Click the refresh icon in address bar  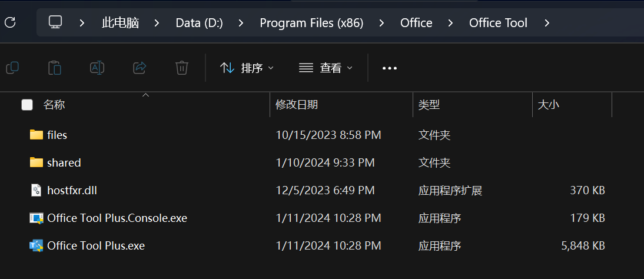[10, 23]
